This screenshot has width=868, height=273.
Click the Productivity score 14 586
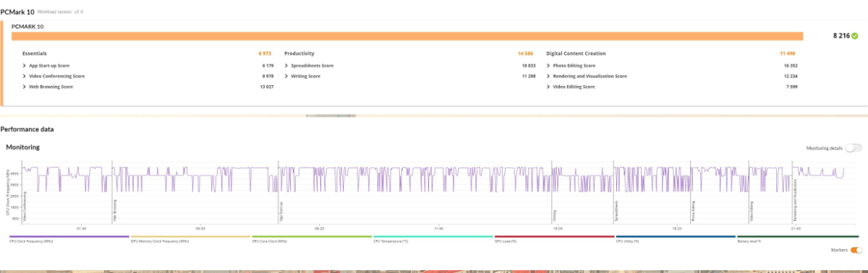tap(525, 53)
